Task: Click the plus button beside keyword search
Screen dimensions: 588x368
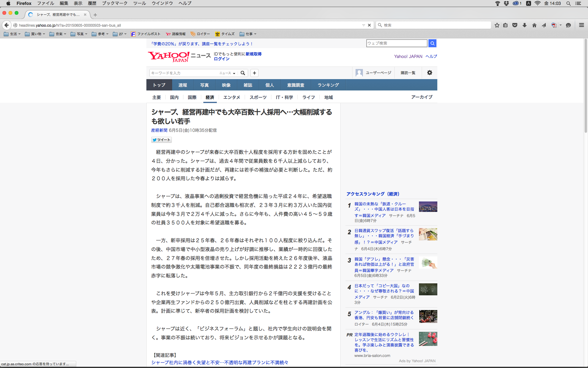Action: pyautogui.click(x=254, y=73)
